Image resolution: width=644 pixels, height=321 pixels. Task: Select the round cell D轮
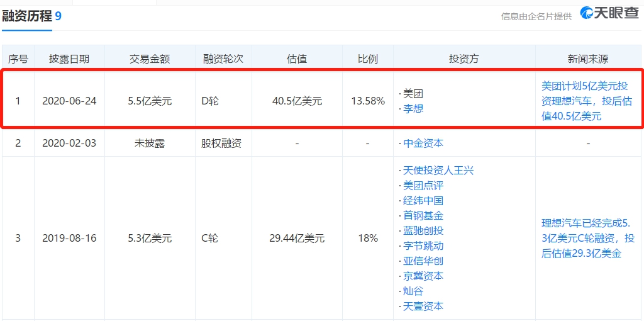coord(211,101)
